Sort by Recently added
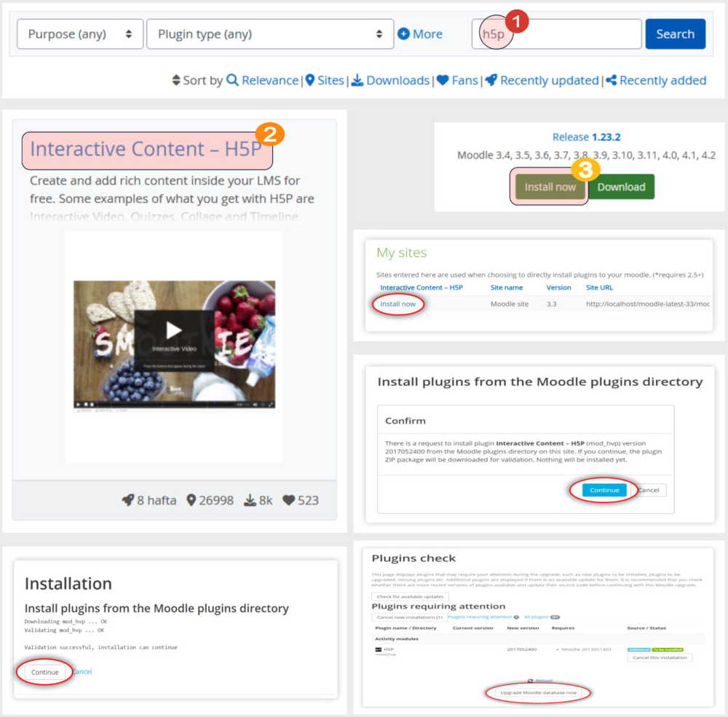This screenshot has height=717, width=728. [663, 80]
